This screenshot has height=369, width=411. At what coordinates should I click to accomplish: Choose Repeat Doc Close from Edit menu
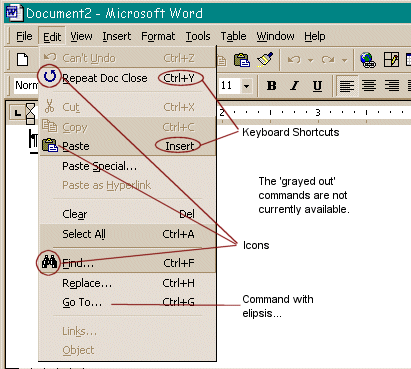(x=128, y=78)
